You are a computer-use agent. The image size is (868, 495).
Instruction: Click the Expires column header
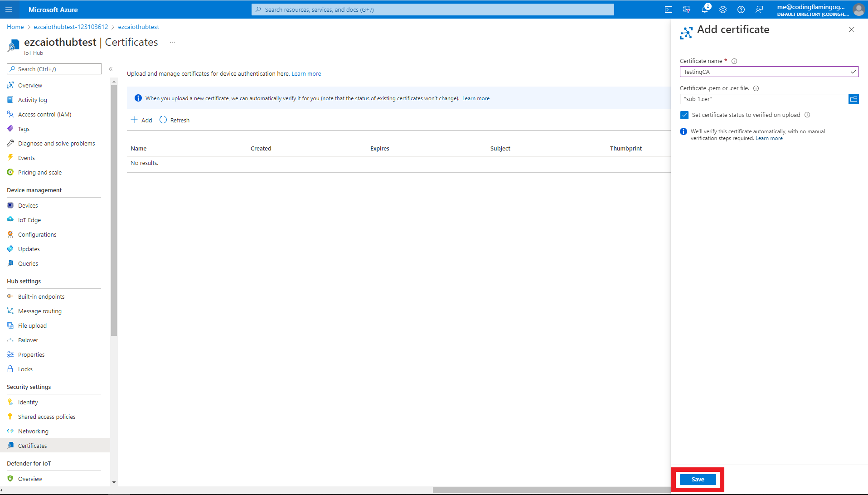pos(380,149)
